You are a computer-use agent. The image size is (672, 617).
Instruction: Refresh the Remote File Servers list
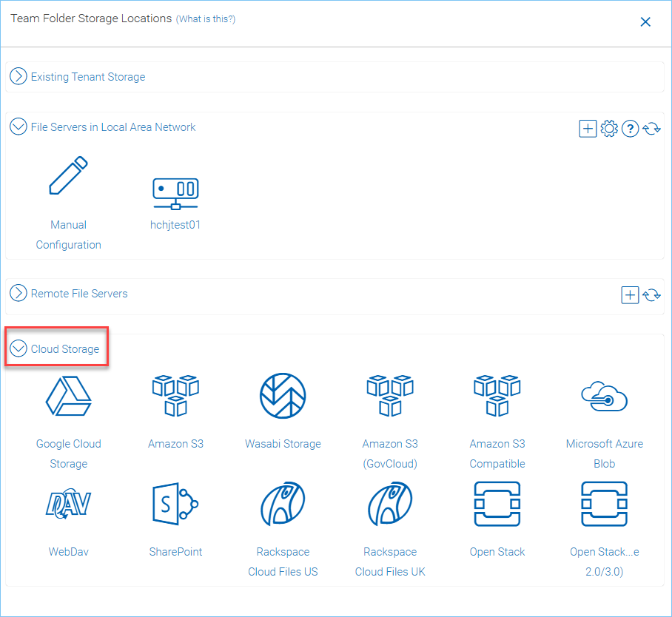coord(651,295)
